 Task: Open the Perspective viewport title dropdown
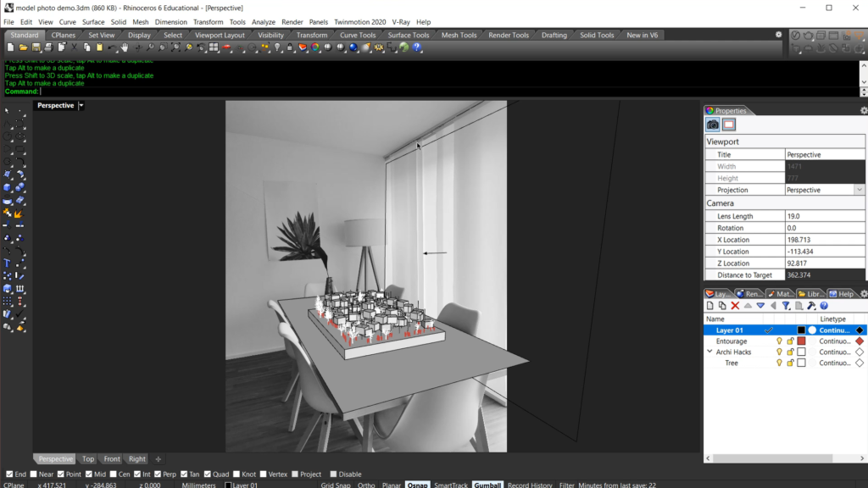[81, 105]
